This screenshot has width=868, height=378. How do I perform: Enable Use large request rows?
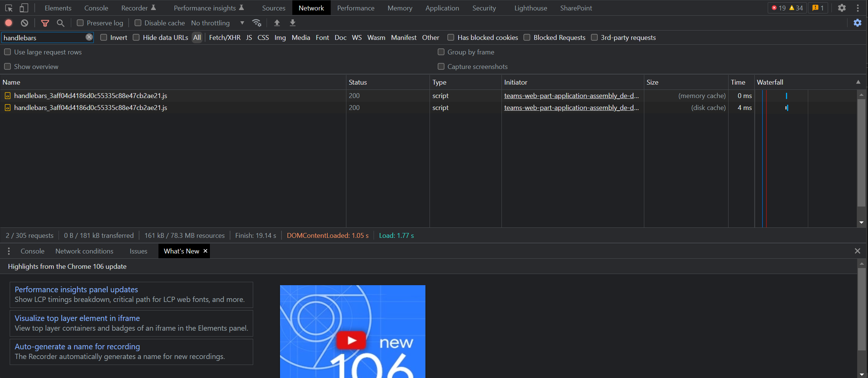coord(7,52)
